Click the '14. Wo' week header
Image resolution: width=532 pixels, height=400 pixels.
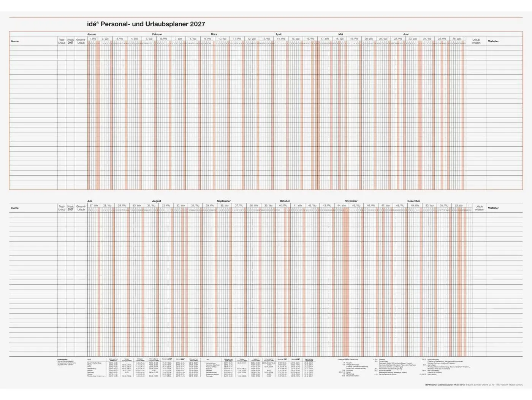[281, 38]
